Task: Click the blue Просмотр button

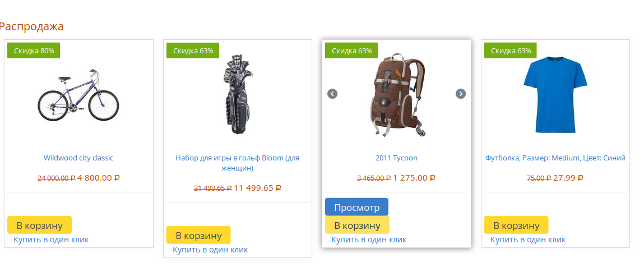Action: tap(357, 207)
